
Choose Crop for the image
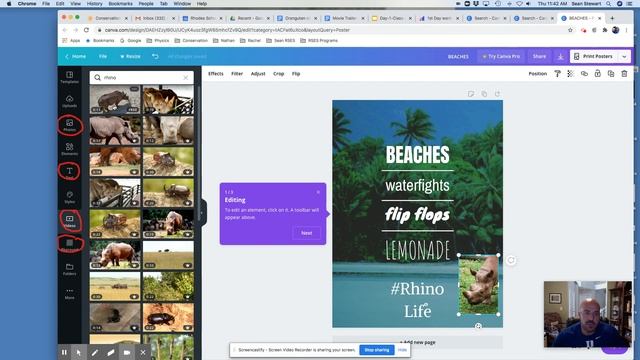(x=278, y=73)
